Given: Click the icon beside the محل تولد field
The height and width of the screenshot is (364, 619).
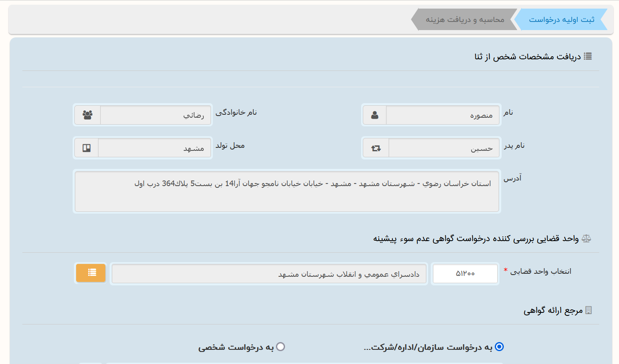Looking at the screenshot, I should click(86, 148).
